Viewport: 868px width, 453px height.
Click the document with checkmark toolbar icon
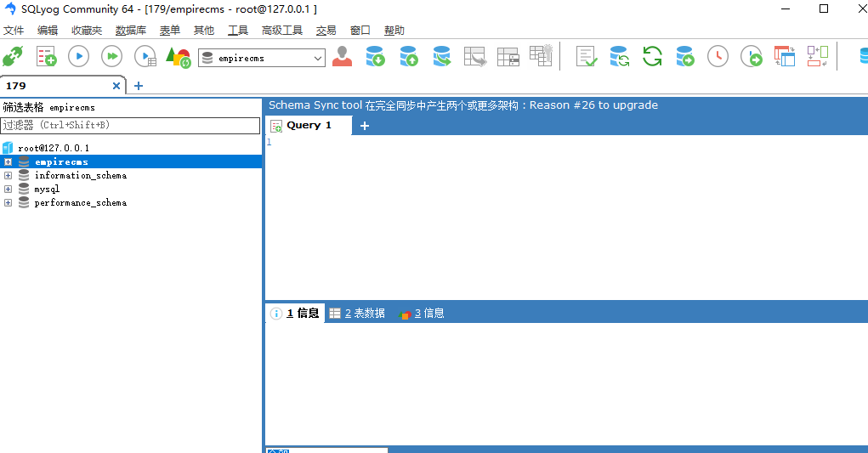tap(587, 56)
